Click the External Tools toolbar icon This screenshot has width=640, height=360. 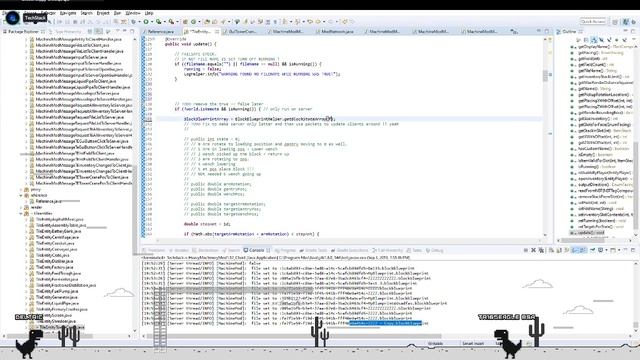pyautogui.click(x=171, y=22)
